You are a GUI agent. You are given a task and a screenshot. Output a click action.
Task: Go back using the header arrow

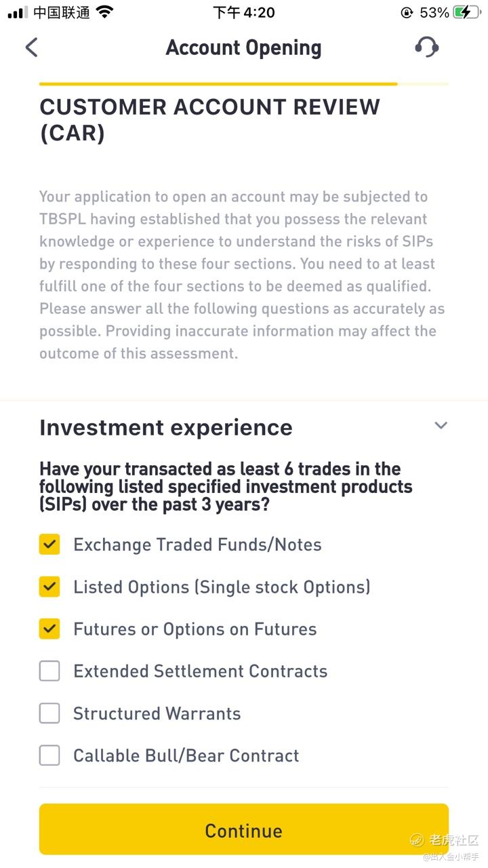click(x=31, y=47)
